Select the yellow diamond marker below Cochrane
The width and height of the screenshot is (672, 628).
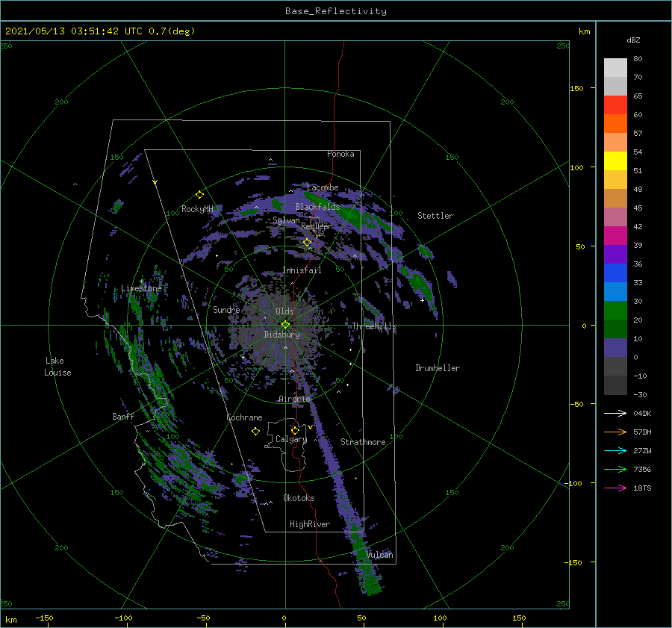click(x=255, y=432)
